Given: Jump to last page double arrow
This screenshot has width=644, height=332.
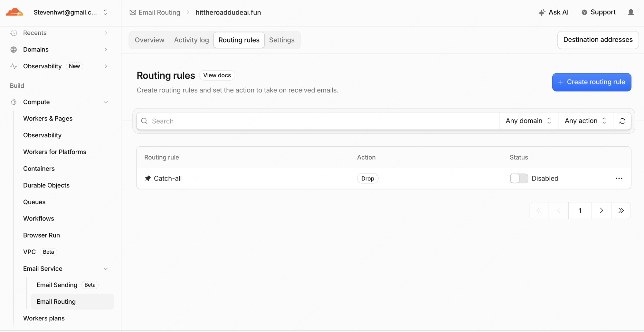Looking at the screenshot, I should click(621, 210).
